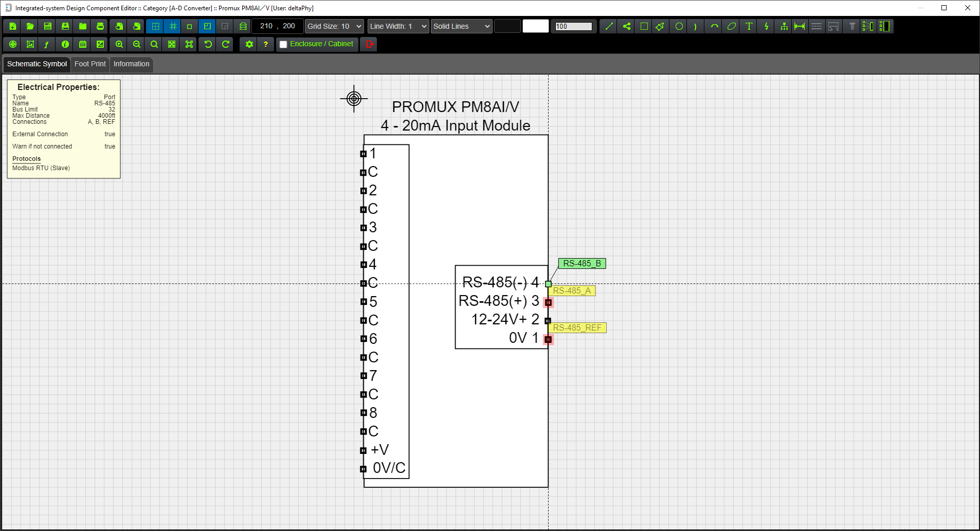Click the Undo icon

207,44
